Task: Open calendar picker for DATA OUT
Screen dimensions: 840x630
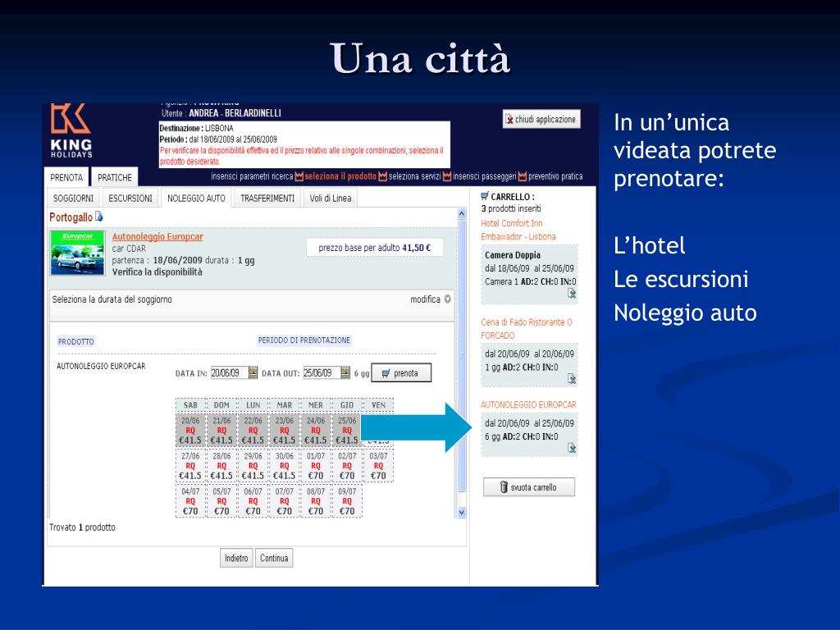Action: pos(345,372)
